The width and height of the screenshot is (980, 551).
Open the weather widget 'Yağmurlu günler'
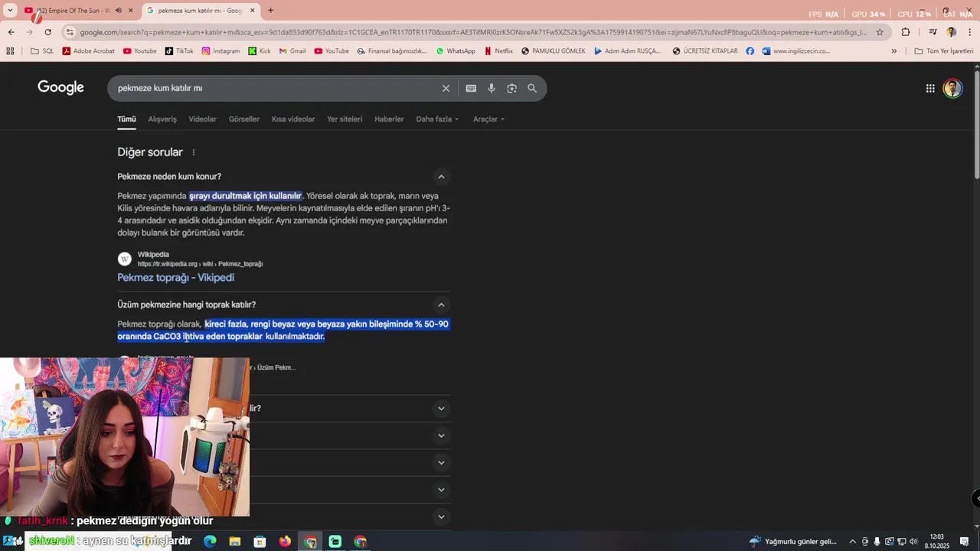click(793, 542)
